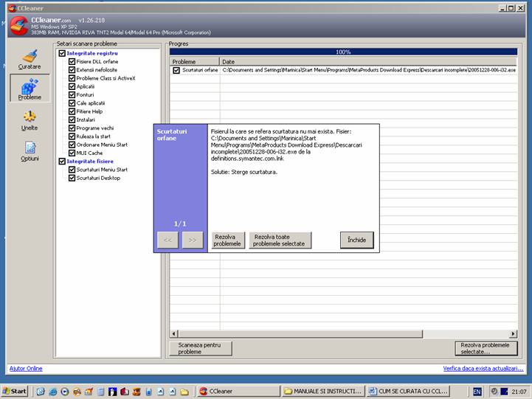The image size is (532, 399).
Task: Uncheck Scurtaturi Desktop checkbox
Action: 72,178
